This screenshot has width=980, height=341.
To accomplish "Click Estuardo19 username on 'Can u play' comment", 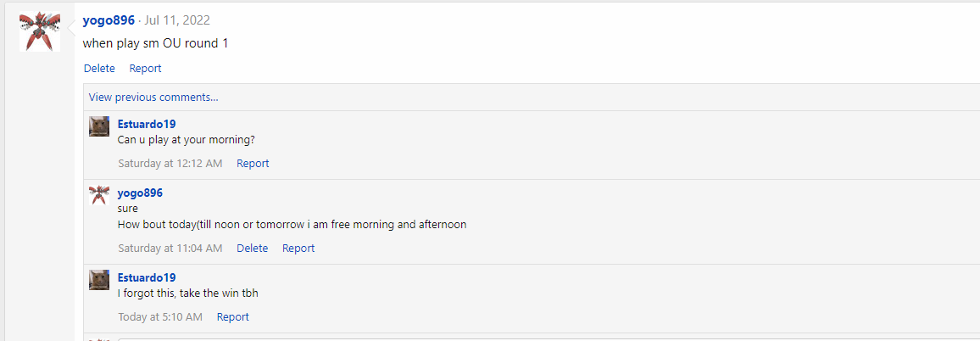I will (147, 124).
